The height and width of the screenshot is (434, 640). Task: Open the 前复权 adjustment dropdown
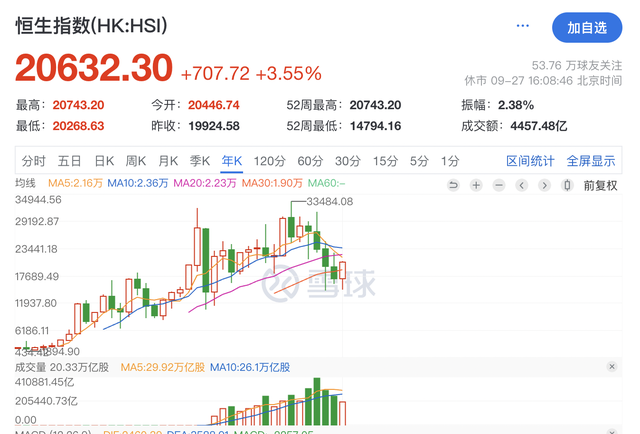(600, 186)
